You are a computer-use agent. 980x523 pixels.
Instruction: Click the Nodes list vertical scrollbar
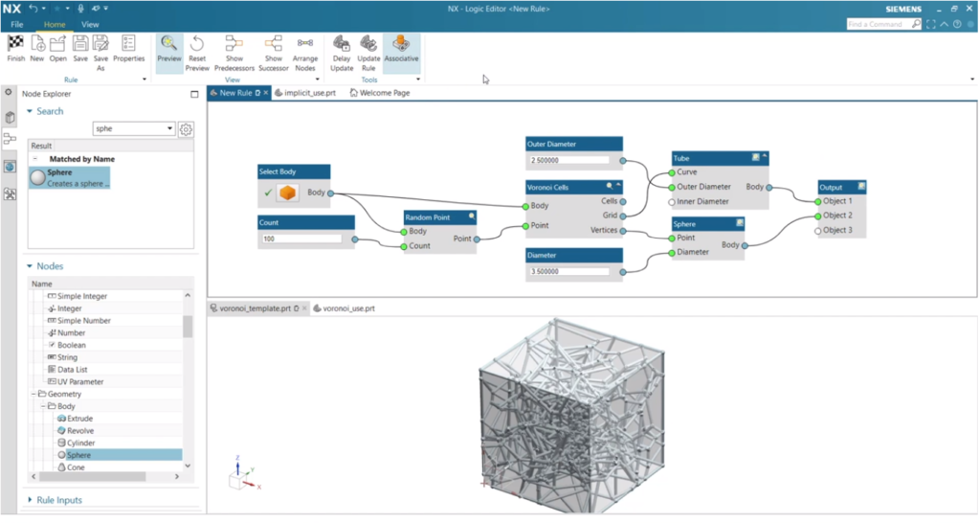click(188, 328)
